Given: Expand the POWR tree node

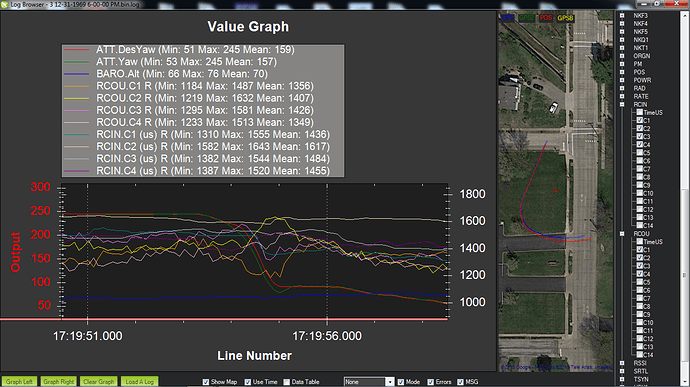Looking at the screenshot, I should (622, 80).
